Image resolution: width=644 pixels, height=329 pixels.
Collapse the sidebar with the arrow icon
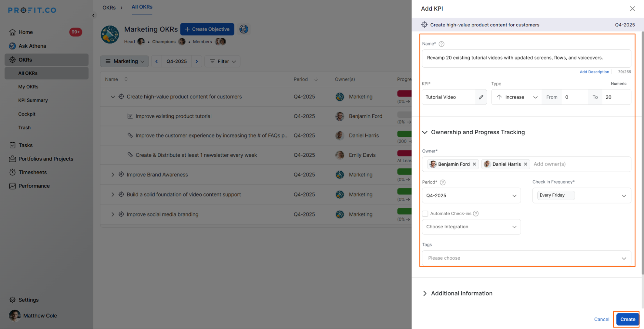pyautogui.click(x=93, y=15)
